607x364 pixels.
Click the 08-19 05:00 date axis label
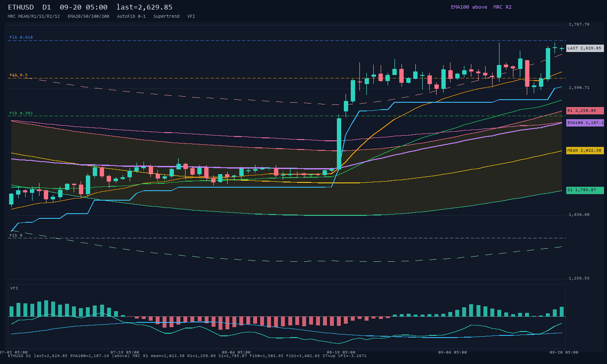coord(341,352)
